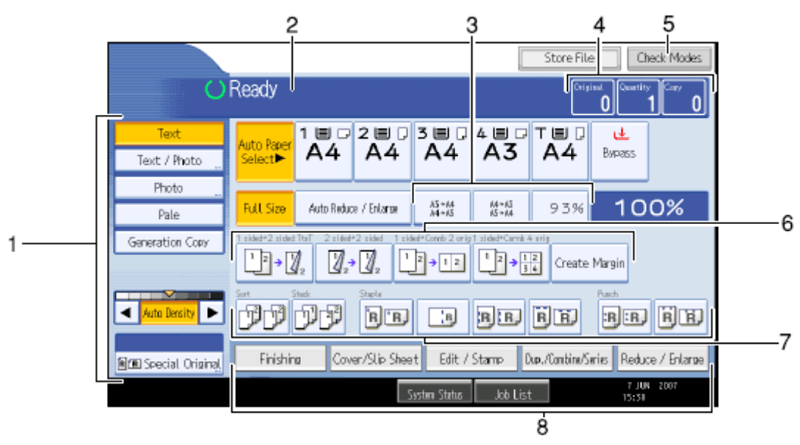Select 1 sided Combine 2 originals icon
The height and width of the screenshot is (445, 800).
(x=432, y=263)
